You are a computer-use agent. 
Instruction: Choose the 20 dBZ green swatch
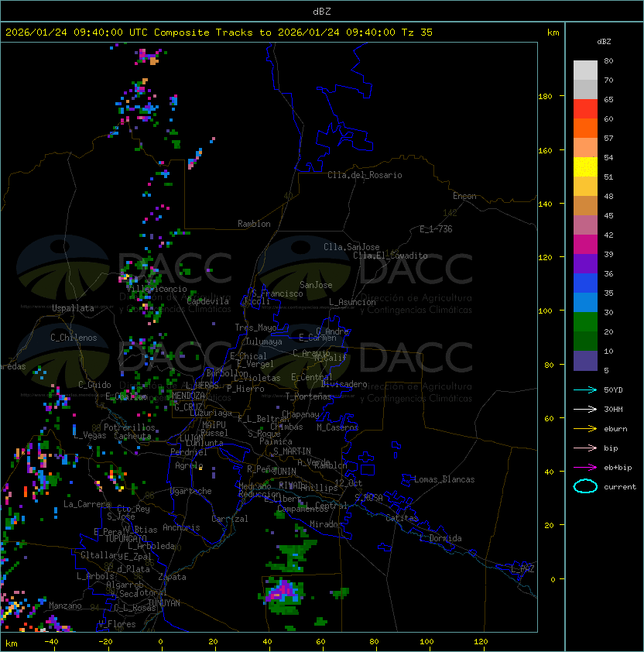[585, 341]
